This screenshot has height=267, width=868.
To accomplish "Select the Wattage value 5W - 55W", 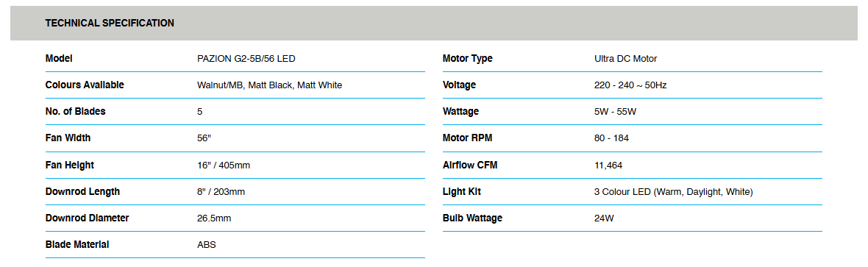I will [x=615, y=111].
